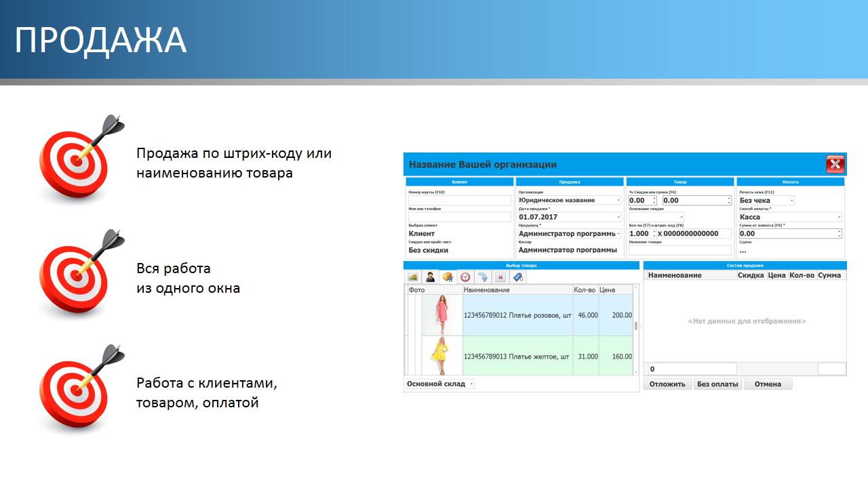Click the Отмена button
Screen dimensions: 868x488
pos(768,384)
